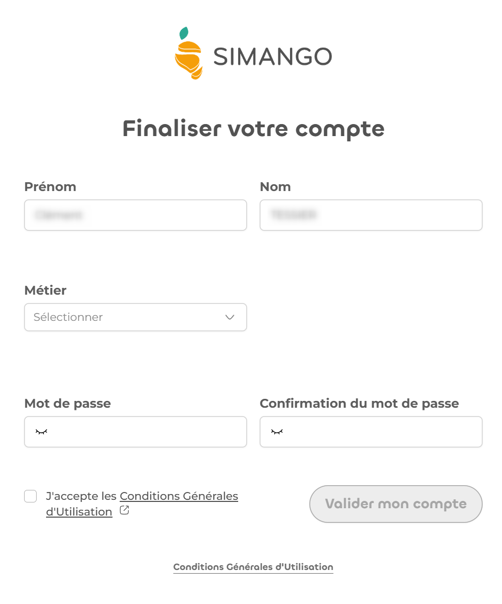The height and width of the screenshot is (604, 502).
Task: Focus the Nom text field
Action: click(x=371, y=215)
